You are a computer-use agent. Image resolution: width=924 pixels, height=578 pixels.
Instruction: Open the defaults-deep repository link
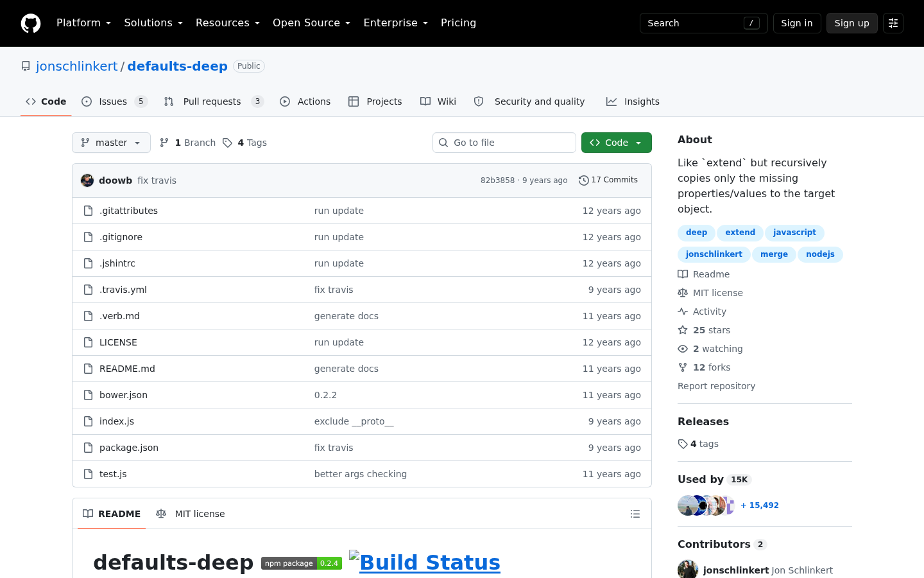click(178, 66)
